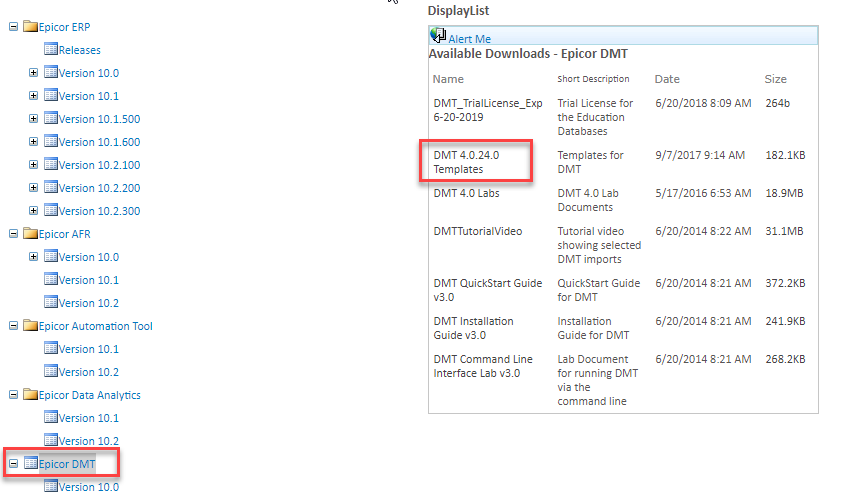Expand Version 10.1 under Epicor ERP
The width and height of the screenshot is (855, 501).
pos(33,95)
